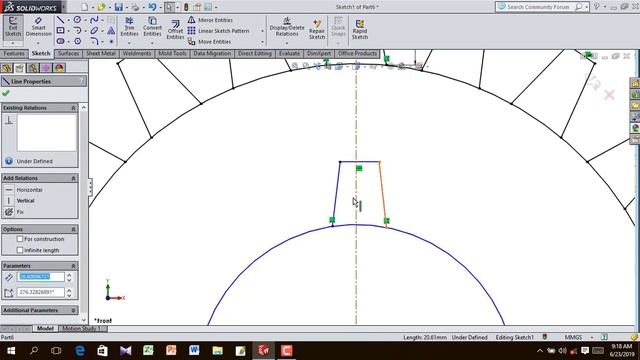
Task: Open ConfigurationManager panel tab
Action: 33,68
